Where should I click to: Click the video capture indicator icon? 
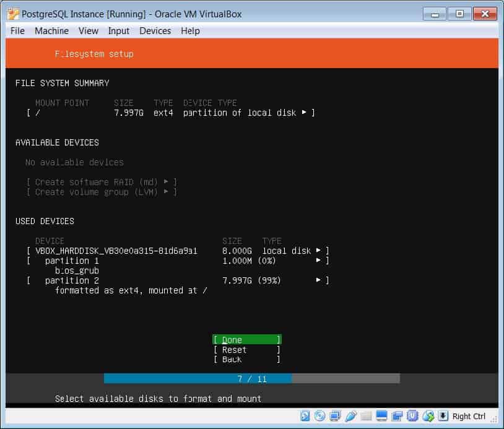tap(397, 416)
